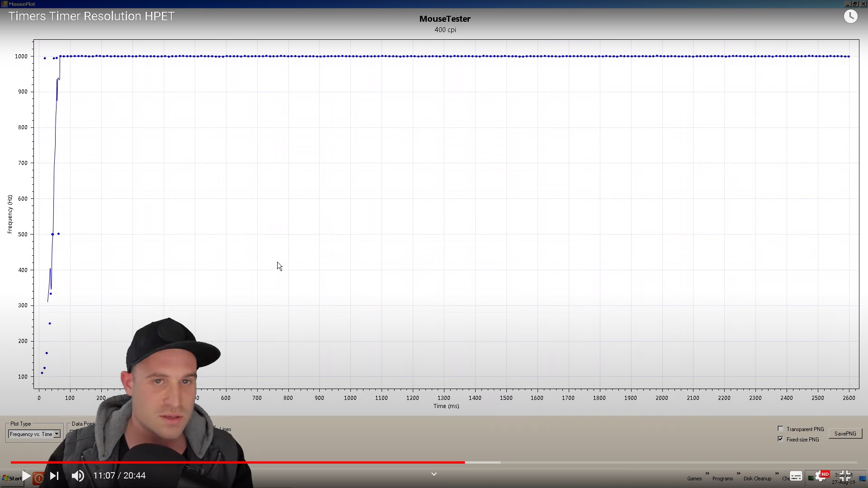
Task: Uncheck the Fixed-size PNG checkbox
Action: pyautogui.click(x=780, y=439)
